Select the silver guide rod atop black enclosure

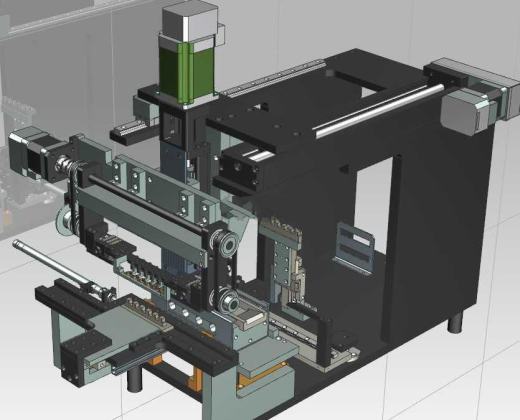point(380,111)
